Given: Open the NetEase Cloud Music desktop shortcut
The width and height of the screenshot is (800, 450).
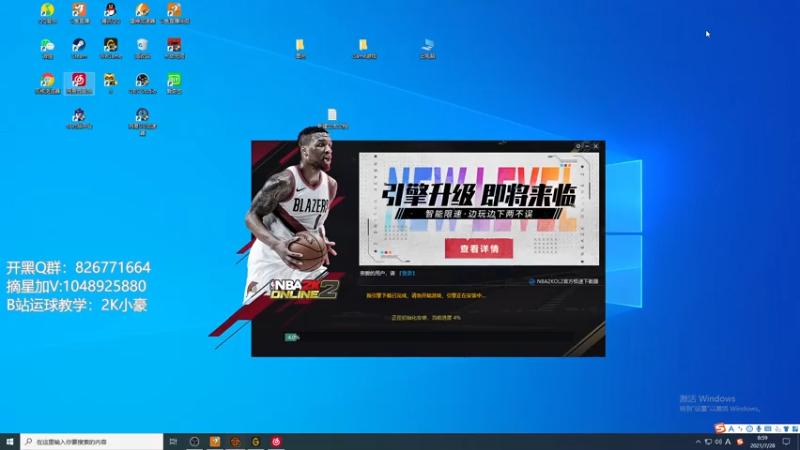Looking at the screenshot, I should click(79, 83).
